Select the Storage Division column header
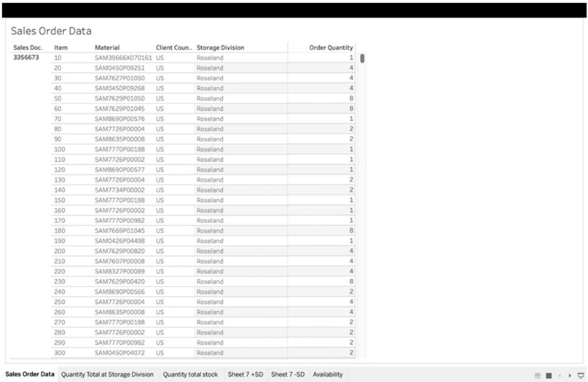 220,47
